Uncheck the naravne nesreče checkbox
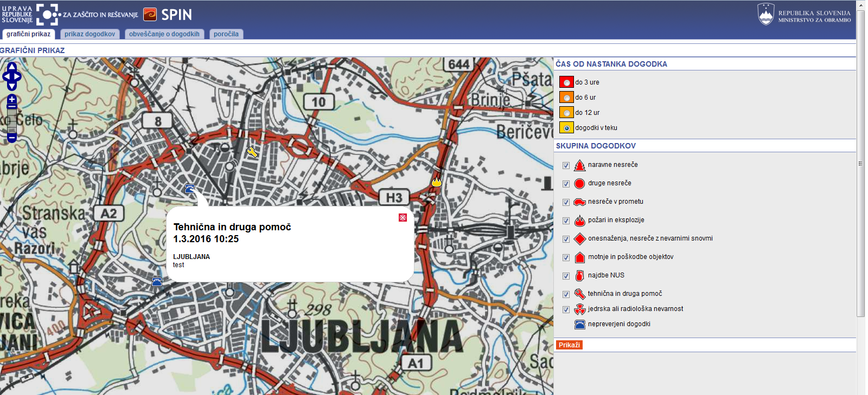The height and width of the screenshot is (395, 868). (566, 165)
